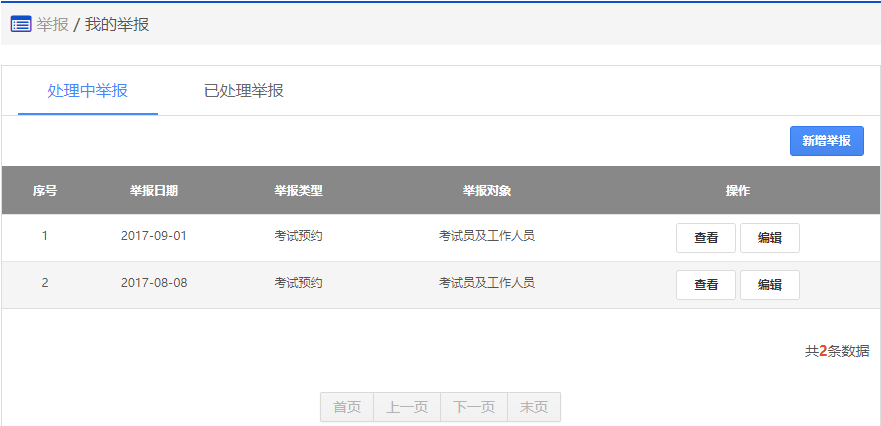Go to previous page via 上一页
The height and width of the screenshot is (426, 881).
(x=407, y=407)
